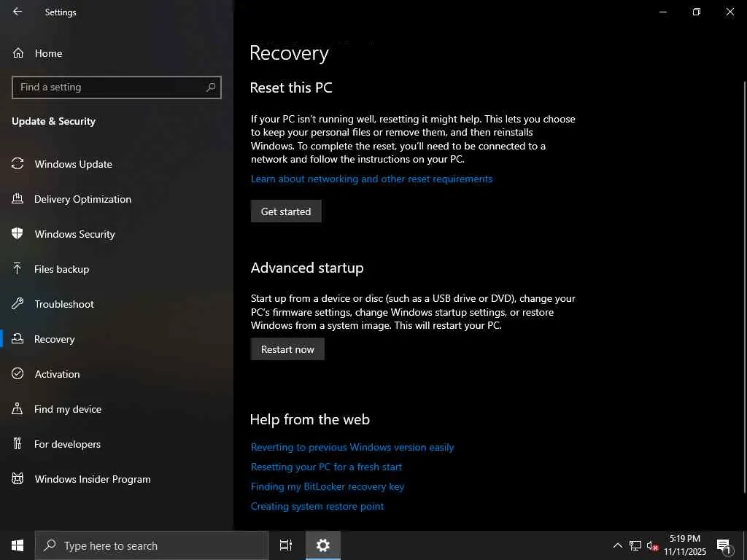Go to Settings Home
Viewport: 747px width, 560px height.
tap(48, 53)
